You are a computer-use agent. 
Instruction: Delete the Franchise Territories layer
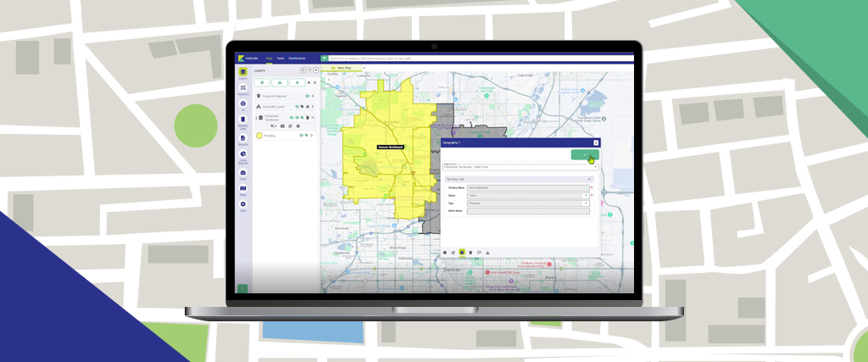(308, 117)
